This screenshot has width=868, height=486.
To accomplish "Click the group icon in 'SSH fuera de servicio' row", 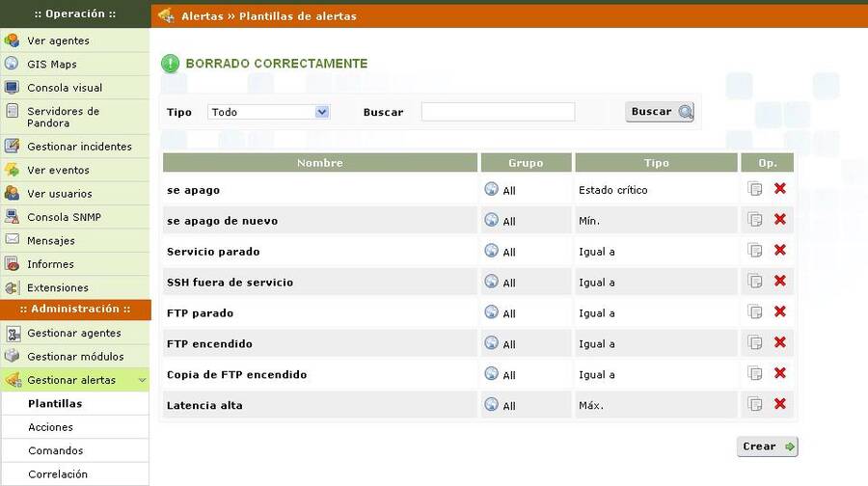I will (491, 282).
